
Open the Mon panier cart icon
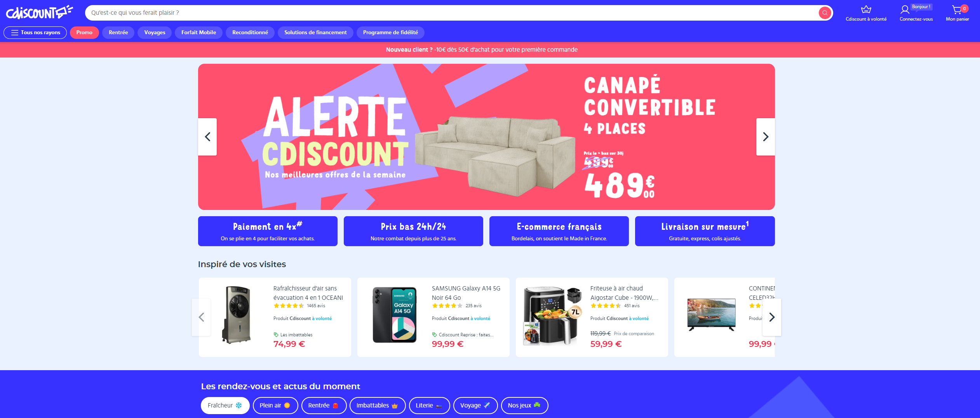956,10
